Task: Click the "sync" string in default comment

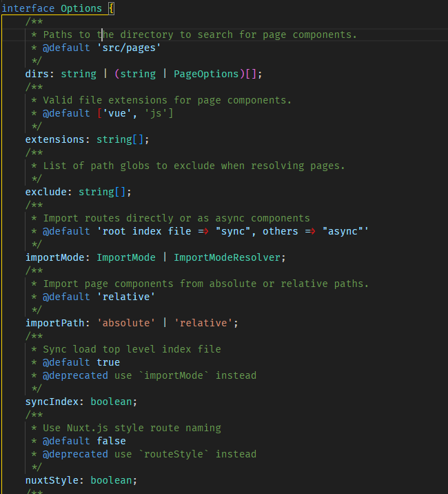Action: click(233, 231)
